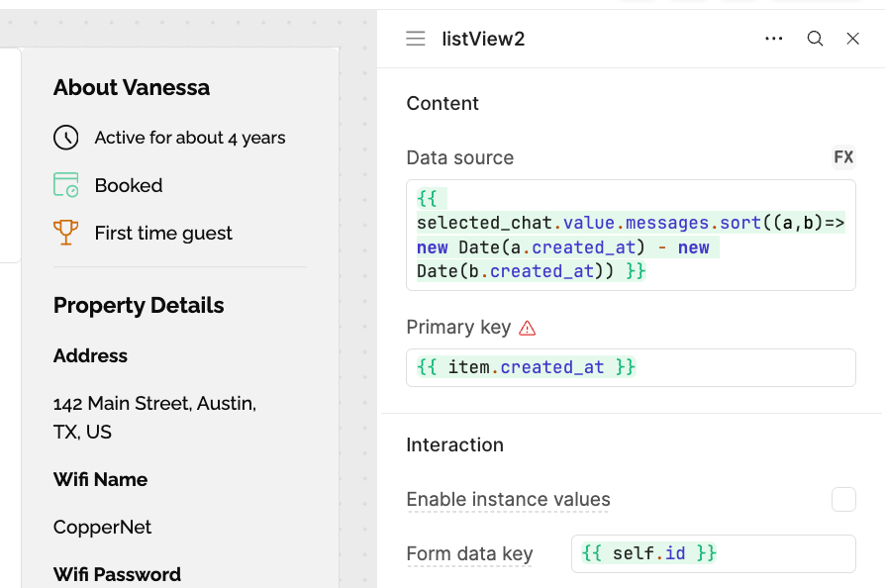Select the About Vanessa heading
Viewport: 885px width, 588px height.
[132, 87]
